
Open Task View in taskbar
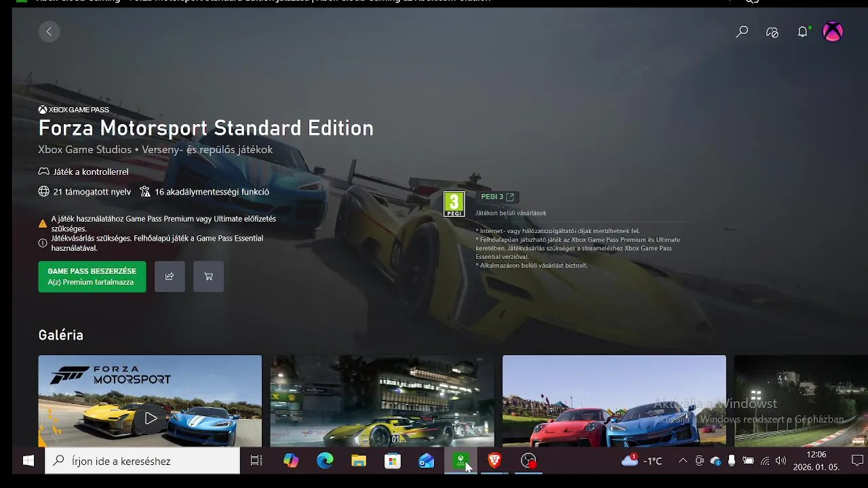pos(256,461)
